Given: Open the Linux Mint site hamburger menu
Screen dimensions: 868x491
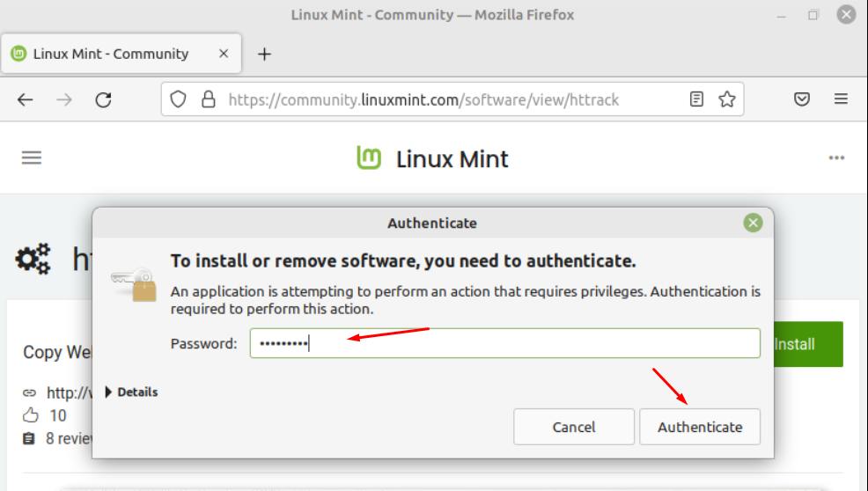Looking at the screenshot, I should tap(32, 158).
